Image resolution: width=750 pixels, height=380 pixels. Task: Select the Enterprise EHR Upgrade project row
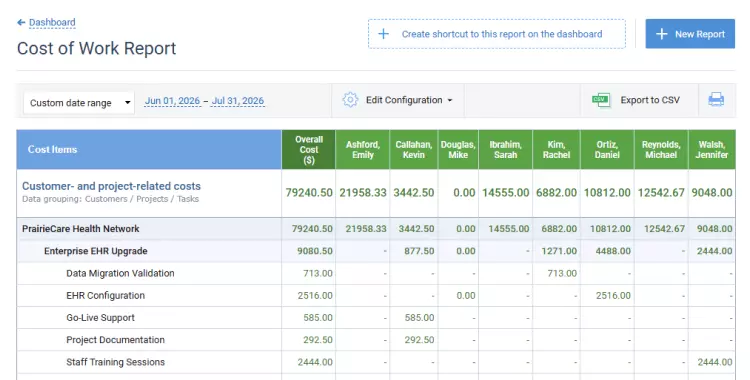tap(376, 251)
